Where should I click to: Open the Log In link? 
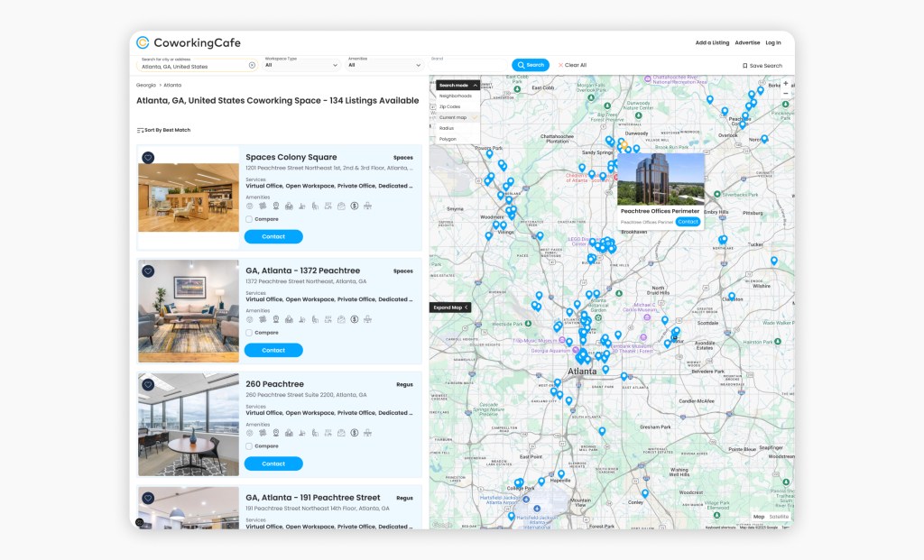coord(773,43)
